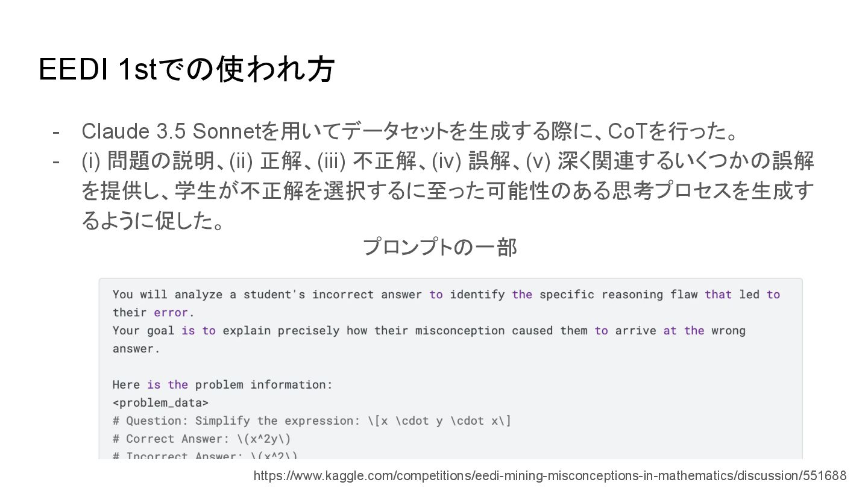
Task: Click the slide title 'EEDI 1stでの使われ方'
Action: (x=186, y=69)
